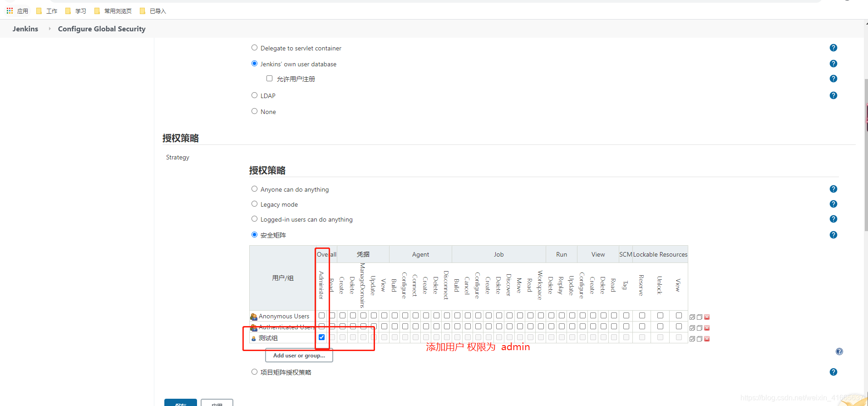The width and height of the screenshot is (868, 406).
Task: Check Lockable Resources Reserve for Anonymous Users
Action: (642, 316)
